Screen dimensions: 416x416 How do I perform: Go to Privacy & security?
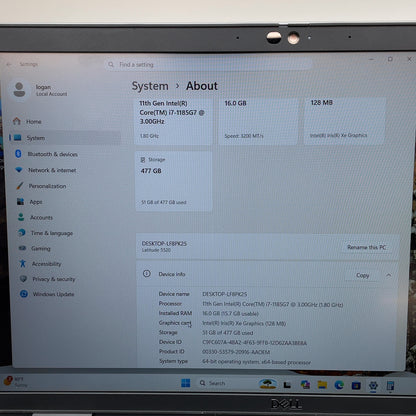[x=48, y=279]
